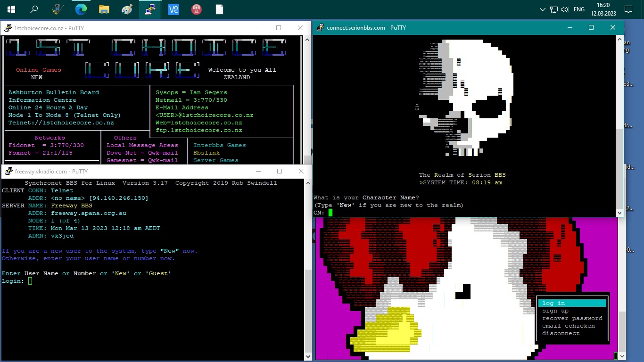Open the notification center button

[x=628, y=9]
